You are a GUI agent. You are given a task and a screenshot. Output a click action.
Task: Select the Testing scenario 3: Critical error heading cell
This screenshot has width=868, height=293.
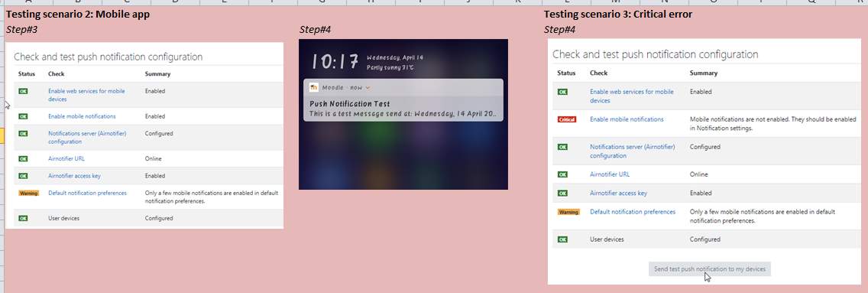[618, 15]
